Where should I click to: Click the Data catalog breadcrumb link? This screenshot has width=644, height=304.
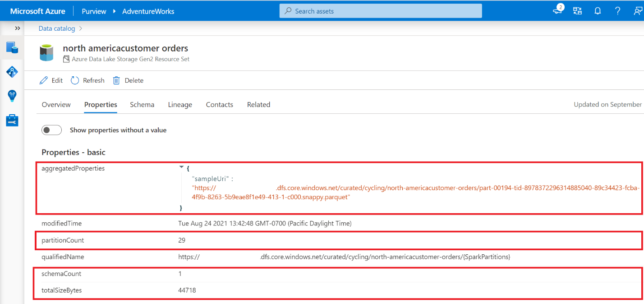(57, 28)
